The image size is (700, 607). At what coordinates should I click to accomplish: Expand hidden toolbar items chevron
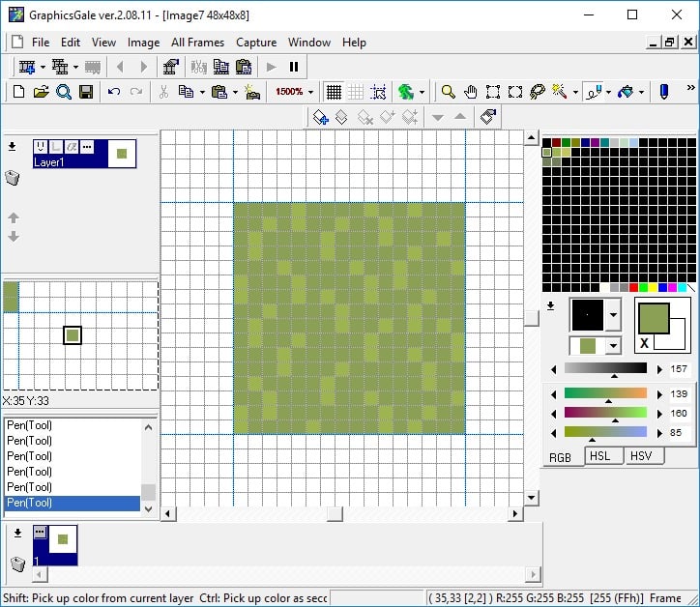690,88
